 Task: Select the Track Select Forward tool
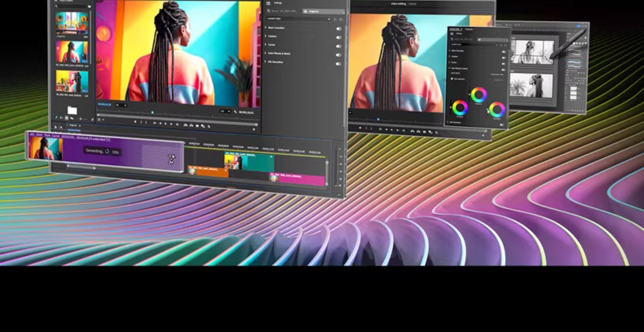pyautogui.click(x=61, y=127)
